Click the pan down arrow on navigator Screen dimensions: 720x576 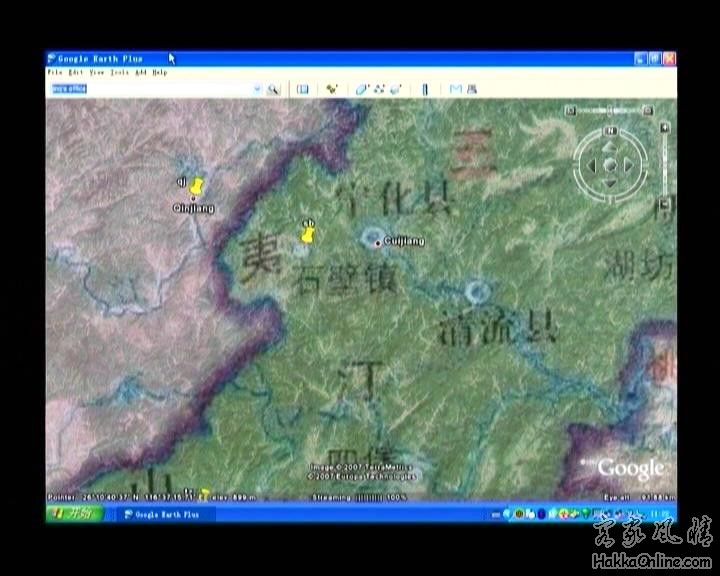tap(610, 183)
